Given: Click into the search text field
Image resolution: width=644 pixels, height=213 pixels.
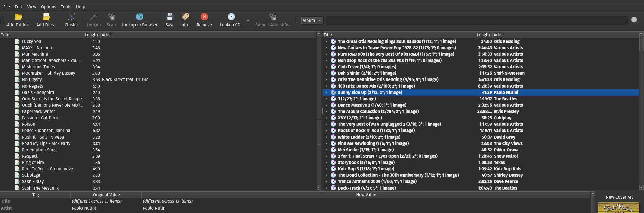Looking at the screenshot, I should click(476, 20).
